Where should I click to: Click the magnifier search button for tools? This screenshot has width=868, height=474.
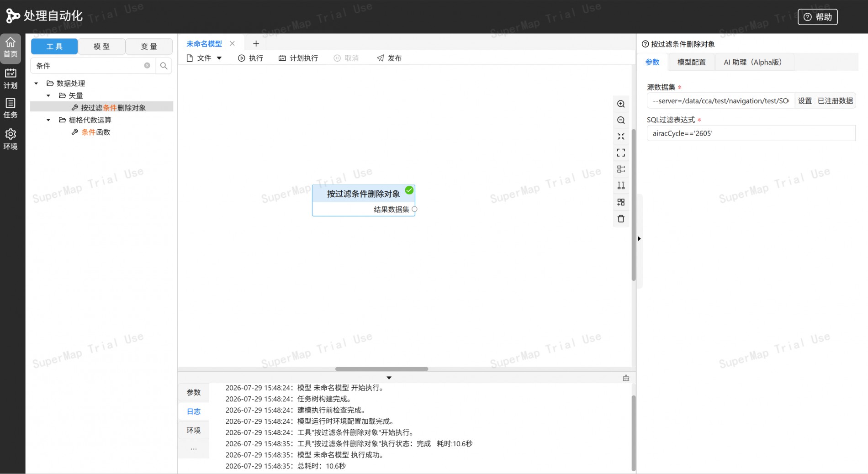click(x=164, y=66)
